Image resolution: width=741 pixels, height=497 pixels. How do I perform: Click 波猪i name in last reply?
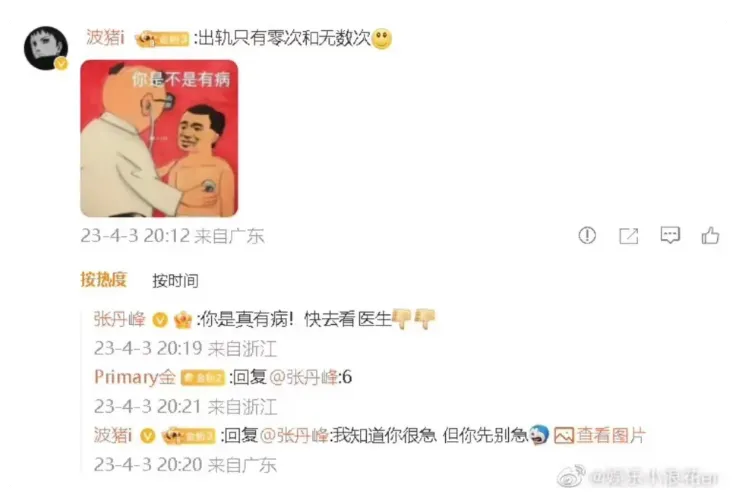[x=113, y=435]
